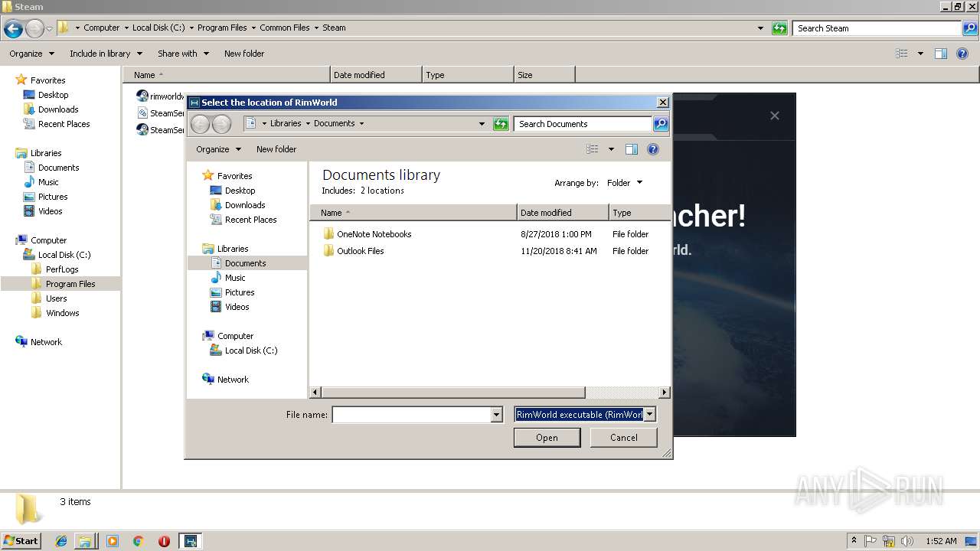Viewport: 980px width, 551px height.
Task: Open Arrange by Folder dropdown
Action: (x=625, y=183)
